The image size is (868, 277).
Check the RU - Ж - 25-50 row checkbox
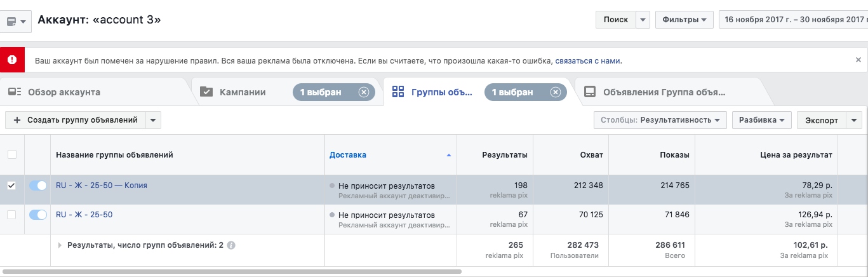point(11,215)
